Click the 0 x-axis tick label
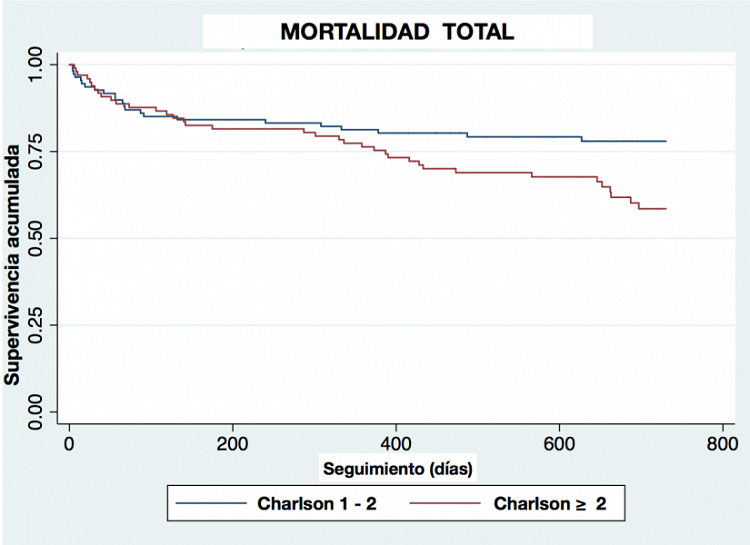 (69, 443)
